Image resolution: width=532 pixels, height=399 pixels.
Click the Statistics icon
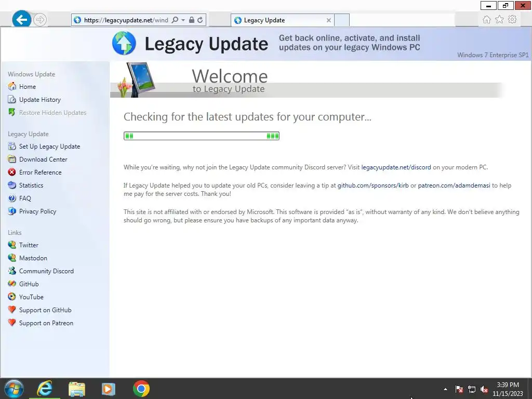tap(12, 185)
